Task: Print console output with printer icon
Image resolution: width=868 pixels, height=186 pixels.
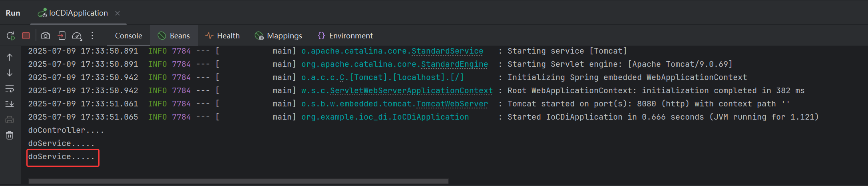Action: tap(10, 120)
